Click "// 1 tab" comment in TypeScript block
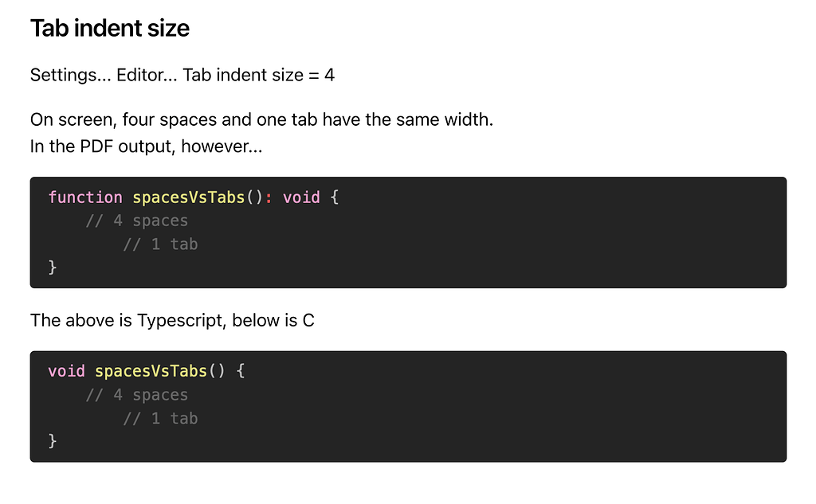 pos(160,244)
